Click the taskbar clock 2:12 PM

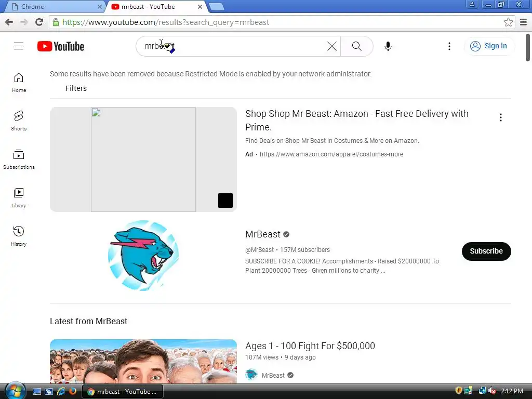tap(512, 391)
